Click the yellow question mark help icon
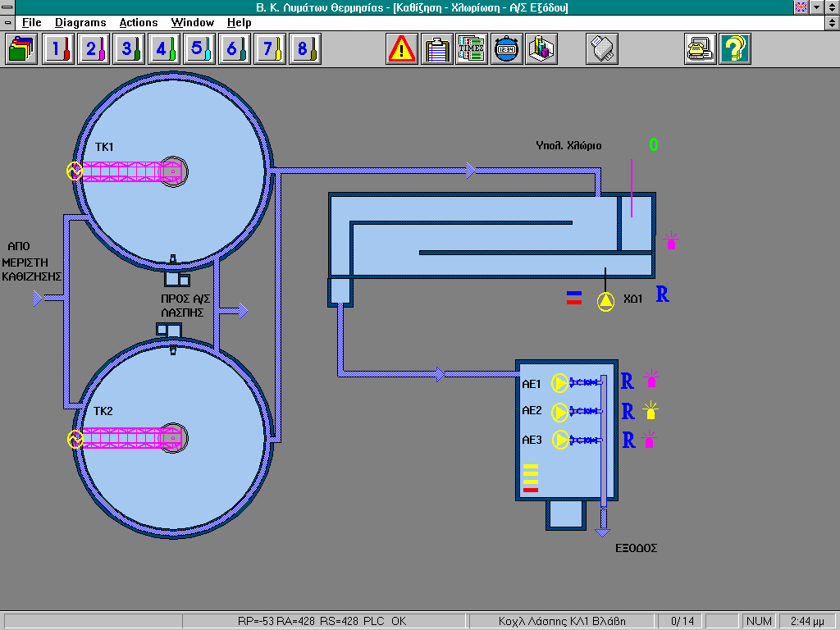This screenshot has height=630, width=840. [x=735, y=49]
